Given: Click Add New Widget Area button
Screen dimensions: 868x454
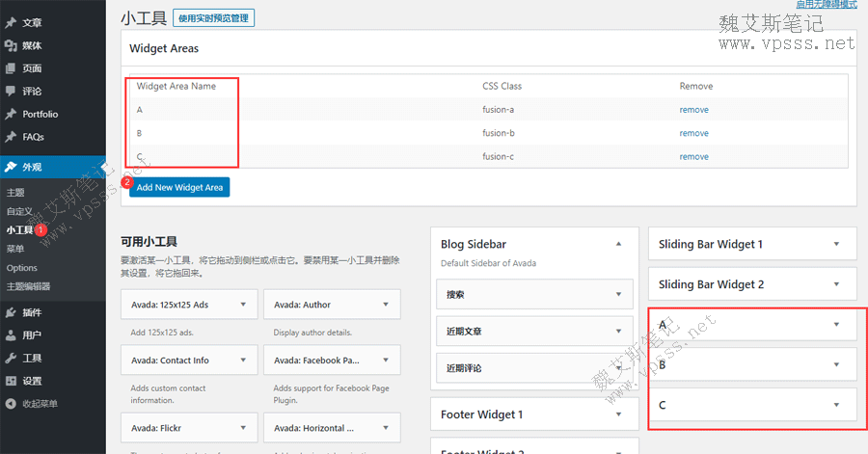Looking at the screenshot, I should click(x=179, y=187).
